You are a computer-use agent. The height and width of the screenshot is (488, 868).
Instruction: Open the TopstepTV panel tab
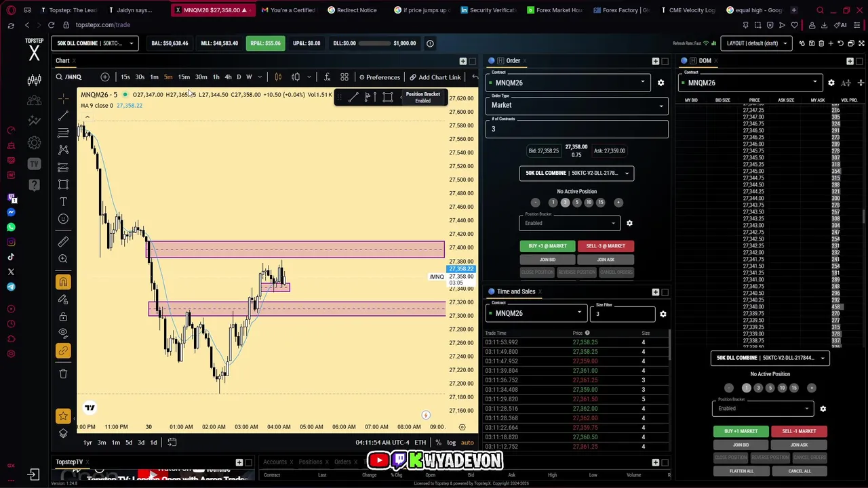pyautogui.click(x=69, y=462)
